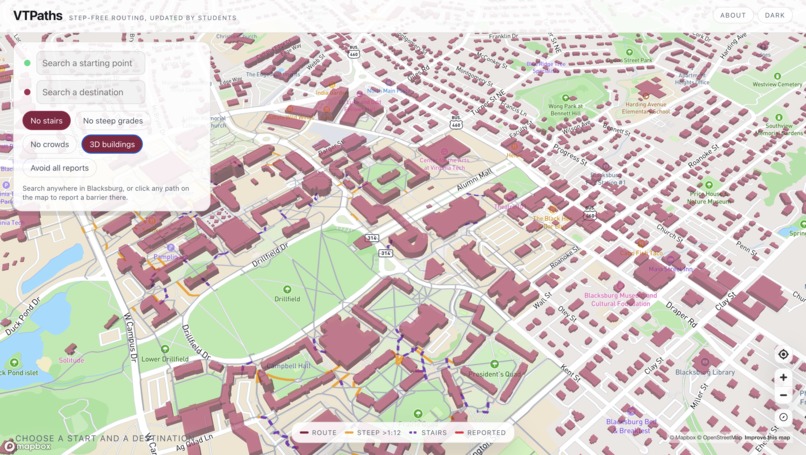Click the Campbell Hall building label
The image size is (806, 455).
click(x=289, y=366)
